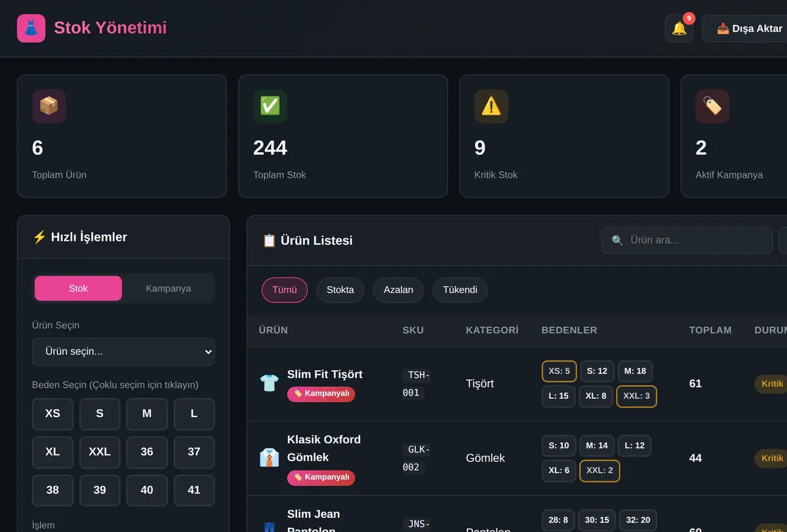Toggle size L in Beden Seçin
The image size is (787, 532).
coord(194,414)
